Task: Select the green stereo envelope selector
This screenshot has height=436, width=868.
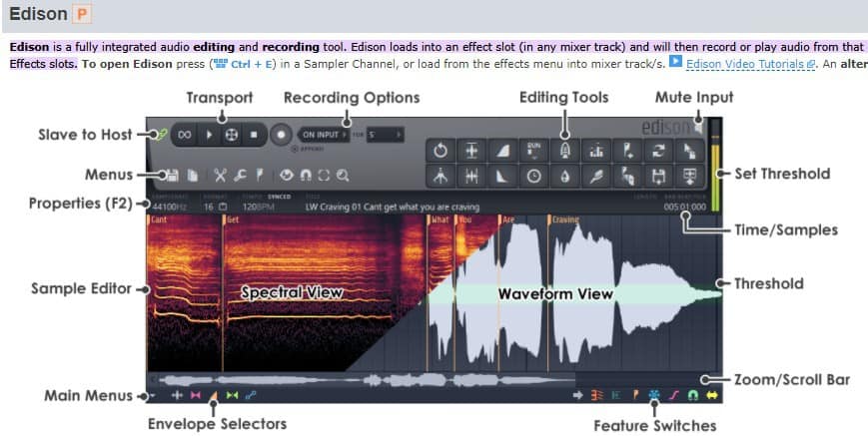Action: tap(232, 396)
